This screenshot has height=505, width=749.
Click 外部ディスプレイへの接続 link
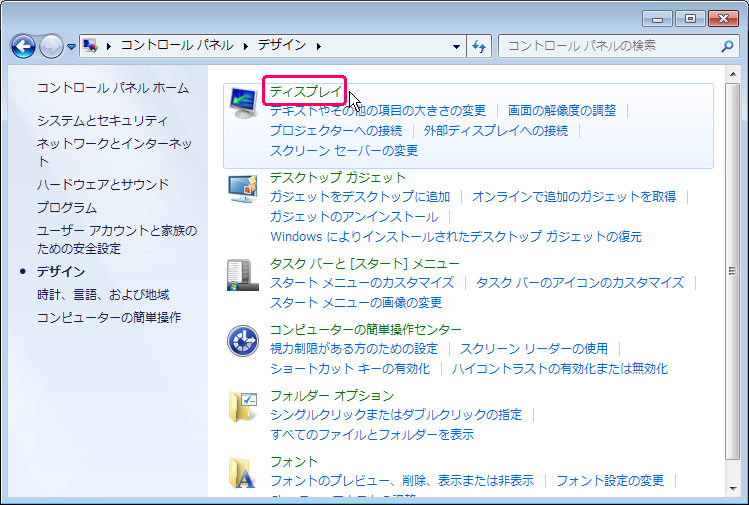click(x=496, y=130)
